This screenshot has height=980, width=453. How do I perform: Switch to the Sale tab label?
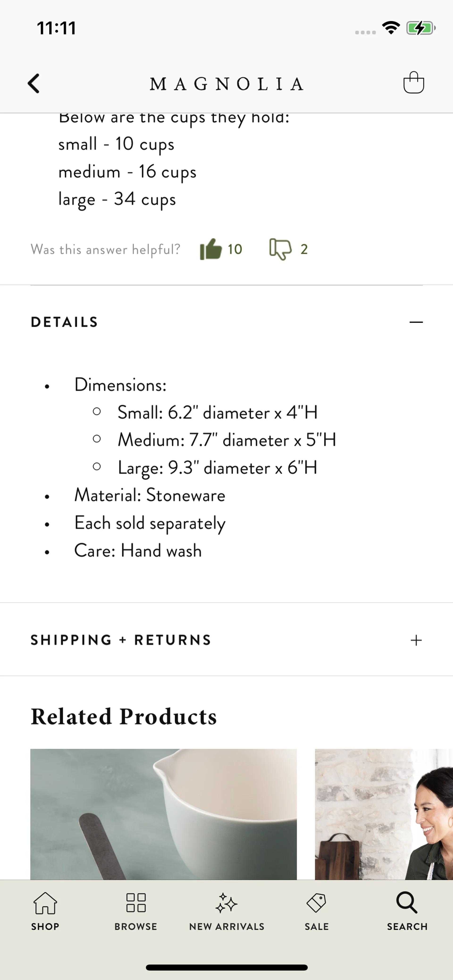tap(316, 927)
